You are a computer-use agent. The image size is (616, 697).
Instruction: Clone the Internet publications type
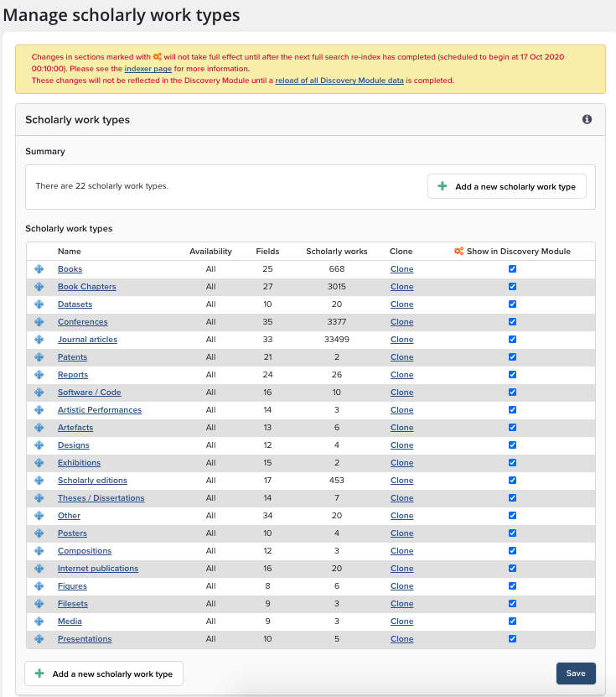coord(401,569)
